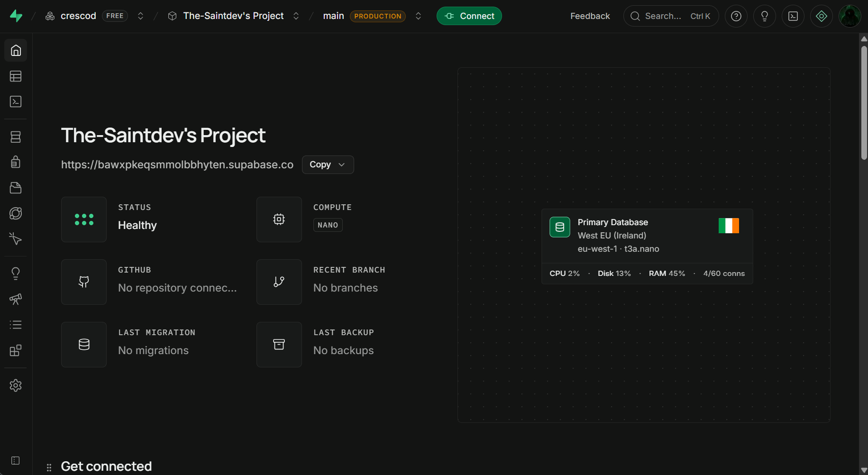Click the Status health dots tile
The width and height of the screenshot is (868, 475).
point(84,219)
